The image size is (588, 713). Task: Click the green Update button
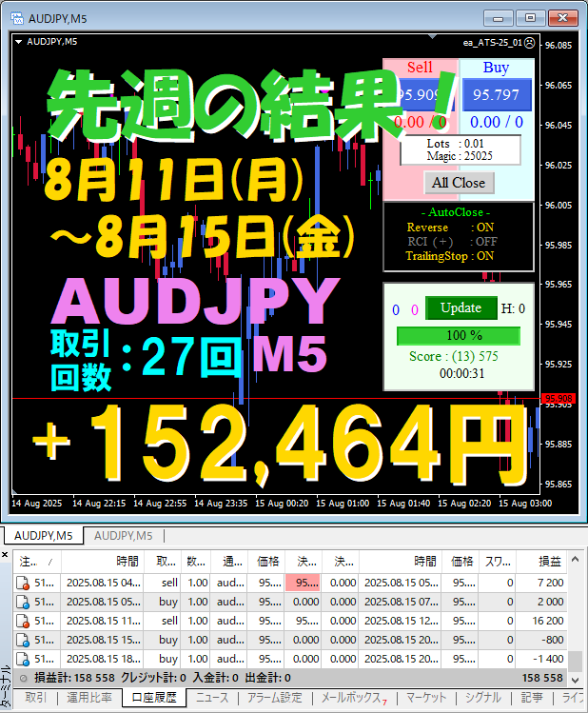(x=461, y=308)
